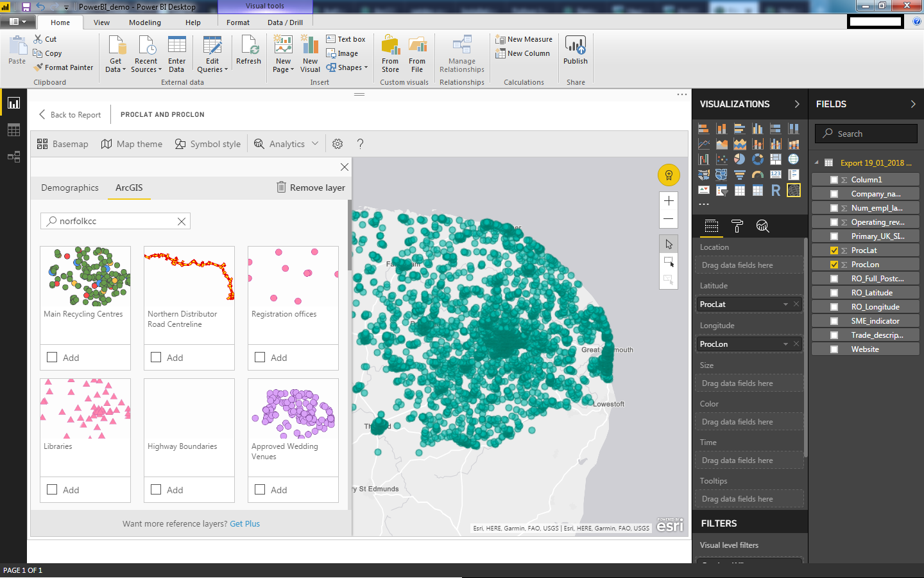The image size is (924, 578).
Task: Collapse the Visualizations pane
Action: click(x=797, y=104)
